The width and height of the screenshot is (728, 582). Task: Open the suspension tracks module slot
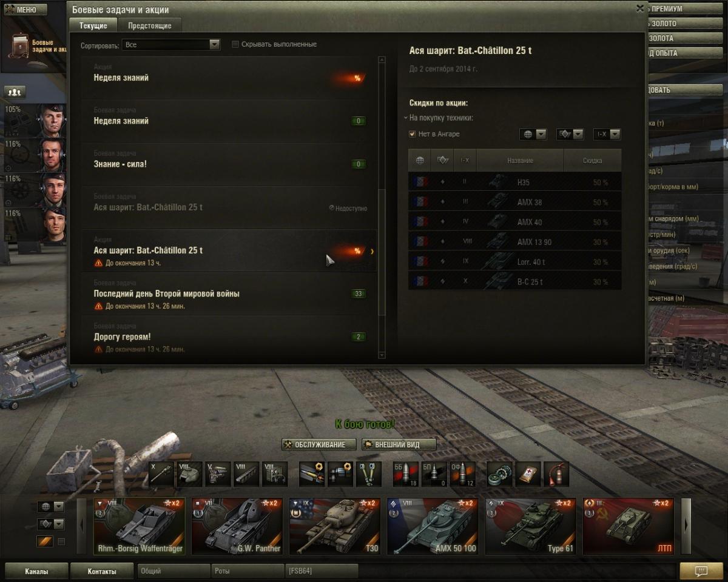[246, 473]
